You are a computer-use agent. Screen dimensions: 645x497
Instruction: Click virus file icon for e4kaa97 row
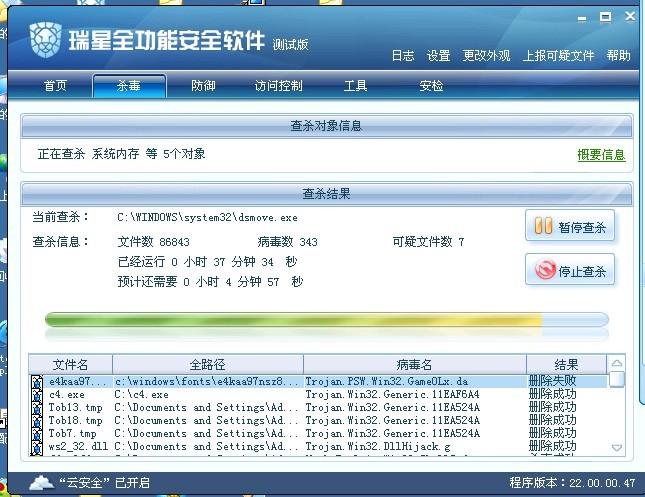(x=37, y=382)
